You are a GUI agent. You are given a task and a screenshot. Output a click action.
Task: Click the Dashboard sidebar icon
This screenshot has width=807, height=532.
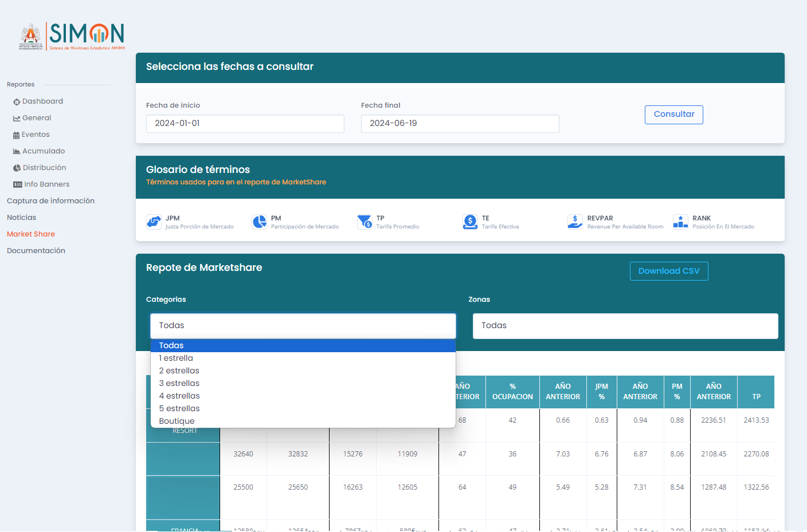17,102
